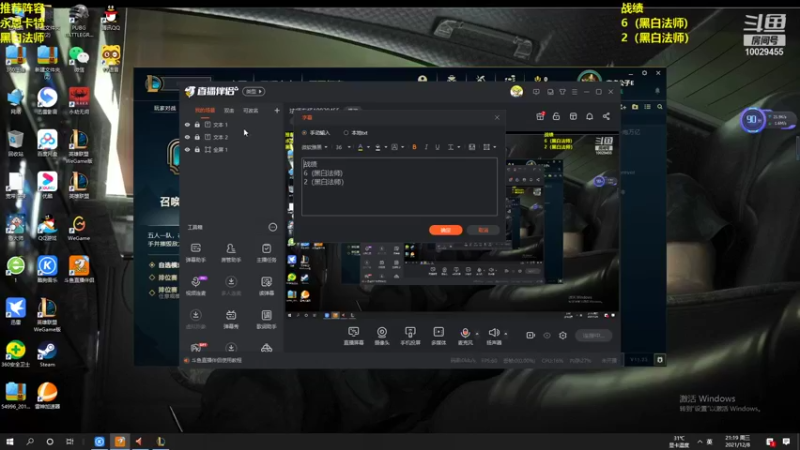The height and width of the screenshot is (450, 800).
Task: Toggle bold formatting in subtitle dialog
Action: coord(414,147)
